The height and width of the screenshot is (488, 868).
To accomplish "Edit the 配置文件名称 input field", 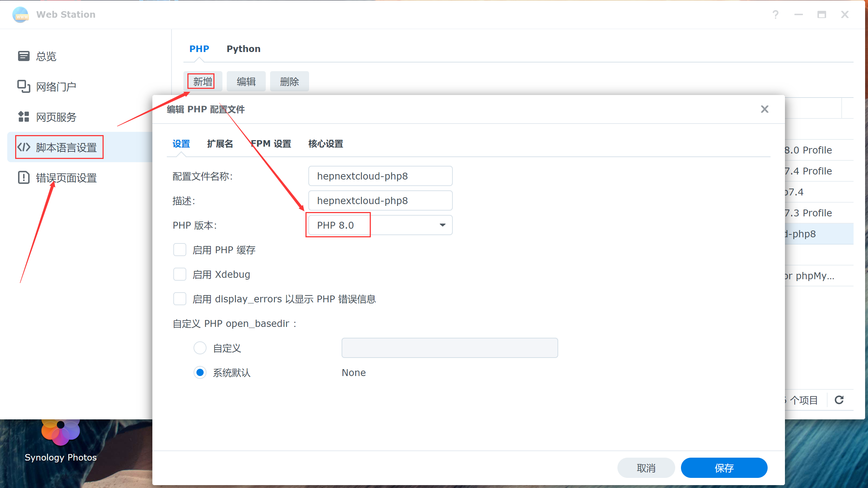I will [x=380, y=176].
